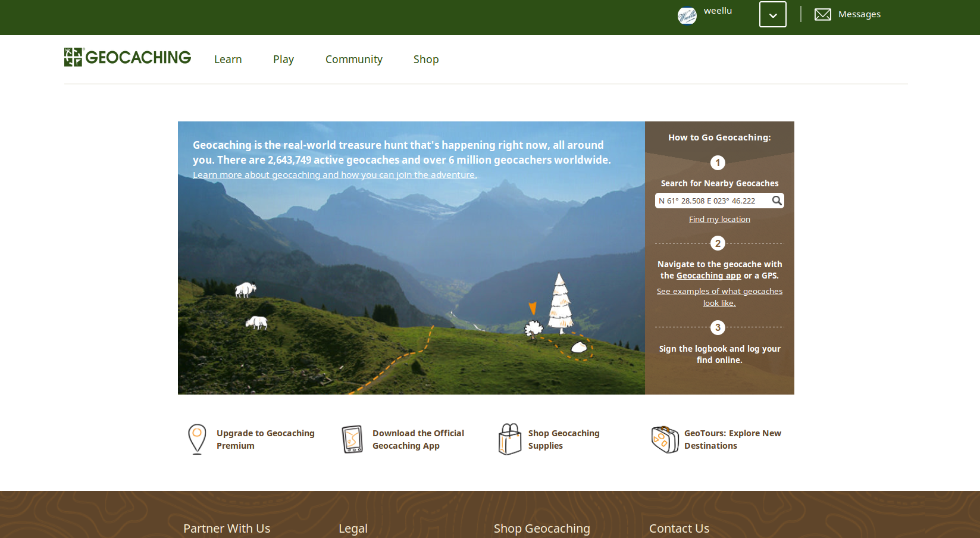This screenshot has width=980, height=538.
Task: Click into the coordinates search field
Action: point(712,201)
